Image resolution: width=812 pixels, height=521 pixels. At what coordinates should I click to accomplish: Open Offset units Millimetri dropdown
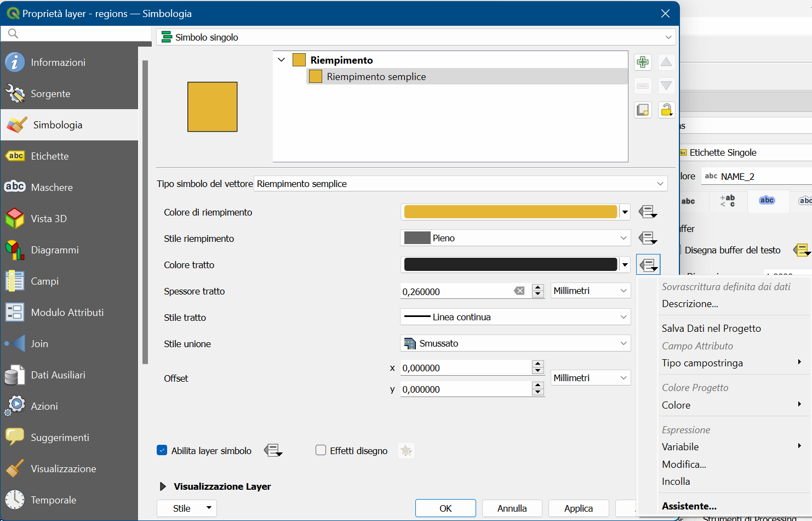click(591, 378)
